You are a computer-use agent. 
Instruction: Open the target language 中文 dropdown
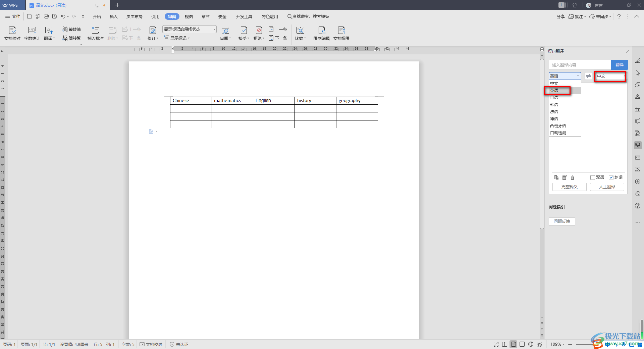[610, 76]
